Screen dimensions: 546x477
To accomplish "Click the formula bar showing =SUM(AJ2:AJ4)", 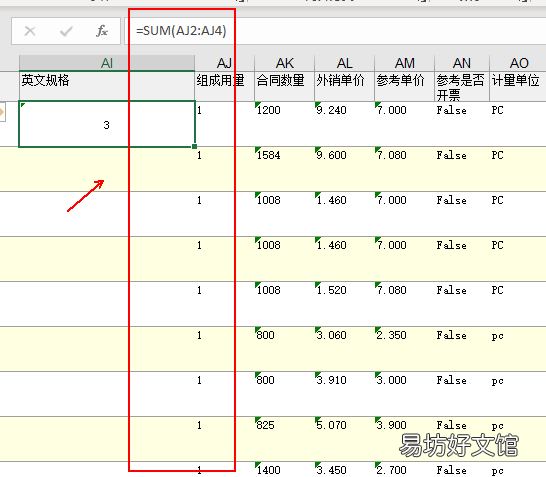I will click(x=334, y=31).
